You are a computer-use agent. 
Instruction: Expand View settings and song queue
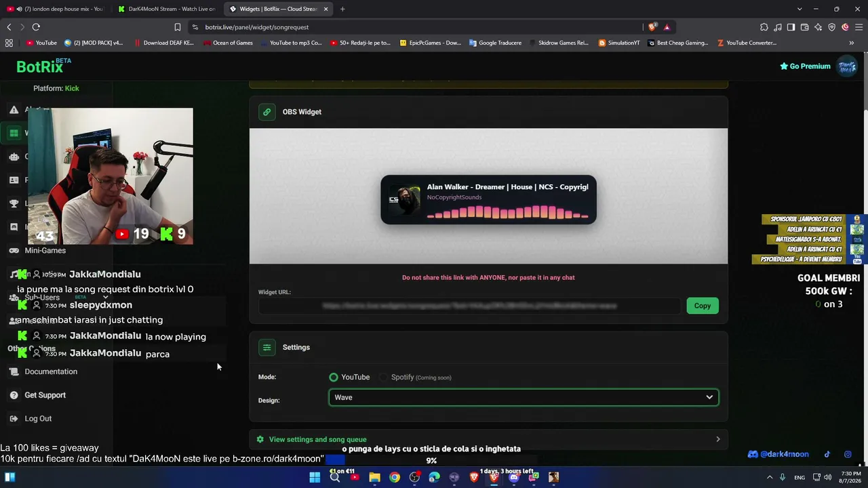488,439
